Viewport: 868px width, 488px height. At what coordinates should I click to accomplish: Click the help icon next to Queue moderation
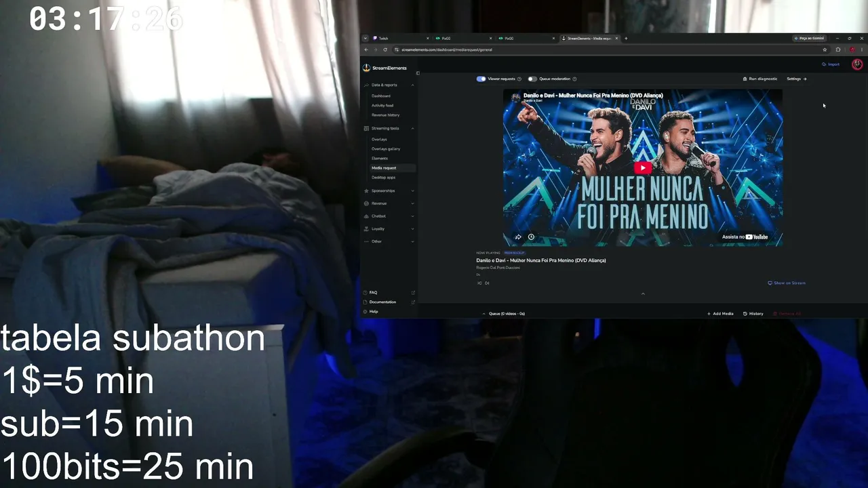point(574,79)
